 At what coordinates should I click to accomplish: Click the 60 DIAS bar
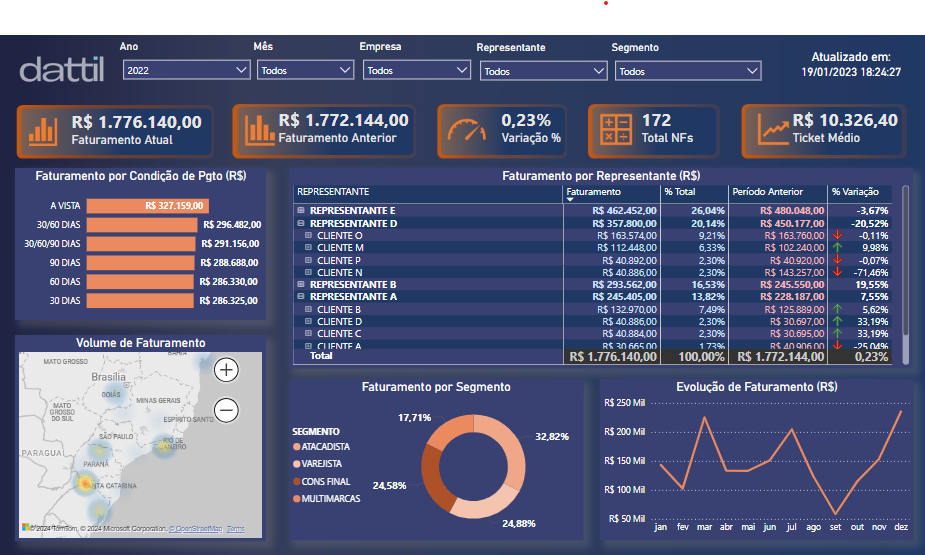point(140,281)
